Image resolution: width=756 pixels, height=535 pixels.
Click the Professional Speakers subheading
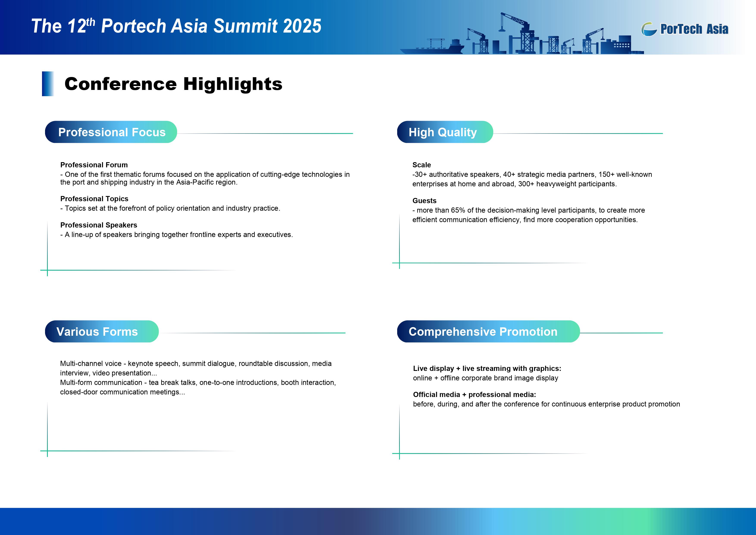[x=98, y=225]
